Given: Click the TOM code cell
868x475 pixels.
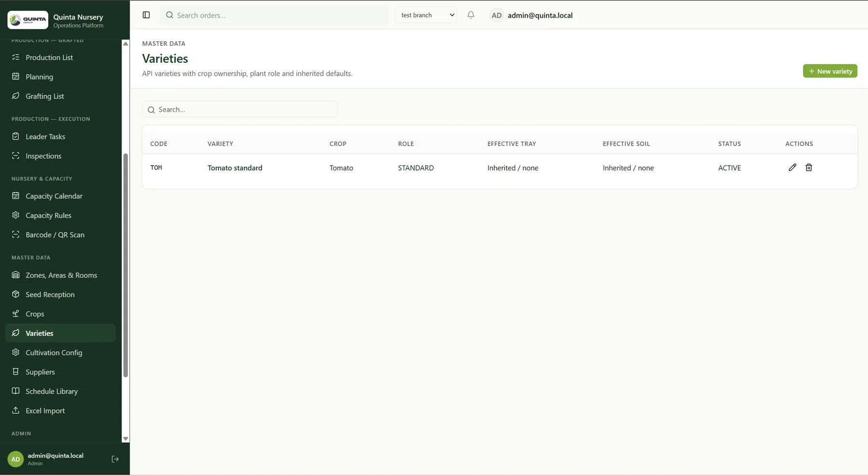Looking at the screenshot, I should [x=156, y=168].
